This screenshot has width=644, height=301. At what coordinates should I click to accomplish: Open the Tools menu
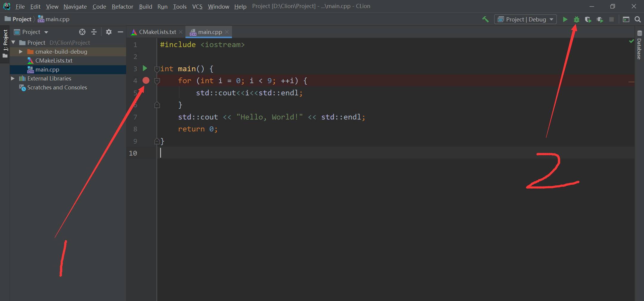[x=179, y=6]
